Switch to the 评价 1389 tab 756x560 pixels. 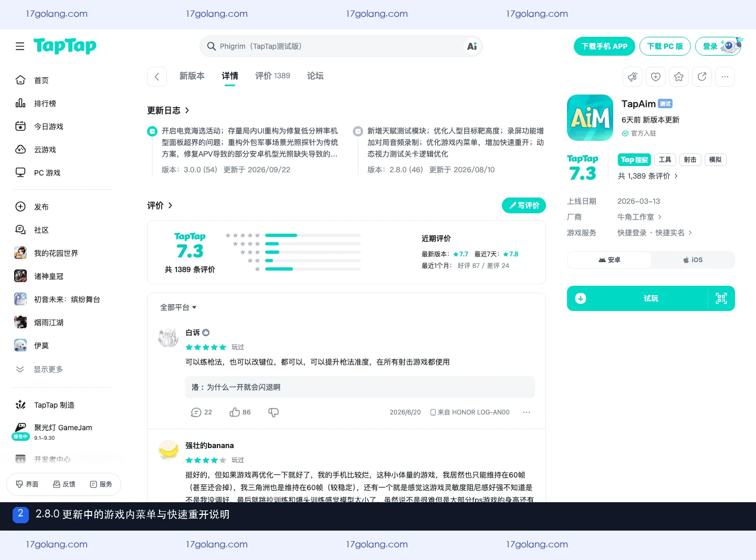tap(272, 76)
